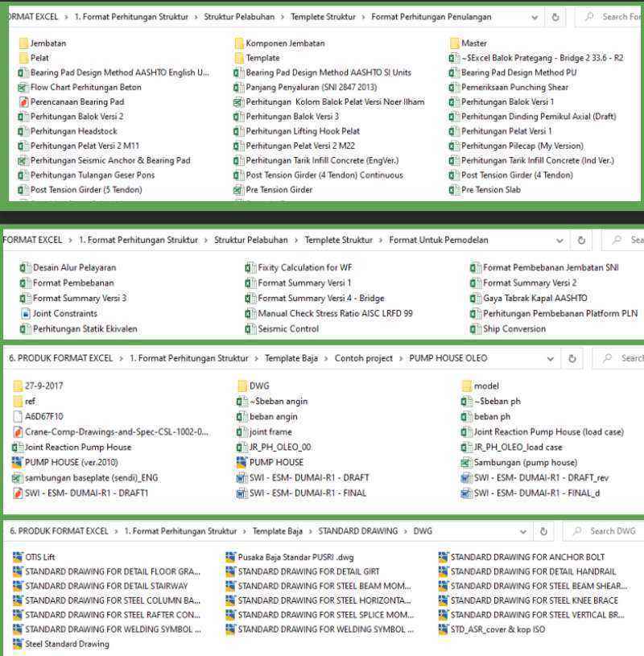This screenshot has height=656, width=644.
Task: Click Excel icon of Pemeriksaan Punching Shear
Action: (453, 88)
